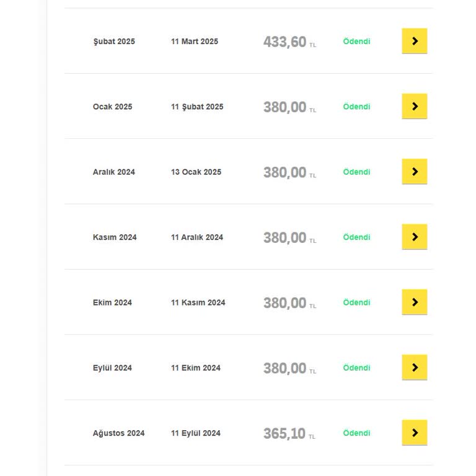Click the Ödendi status for Ağustos 2024
Image resolution: width=476 pixels, height=476 pixels.
tap(356, 433)
